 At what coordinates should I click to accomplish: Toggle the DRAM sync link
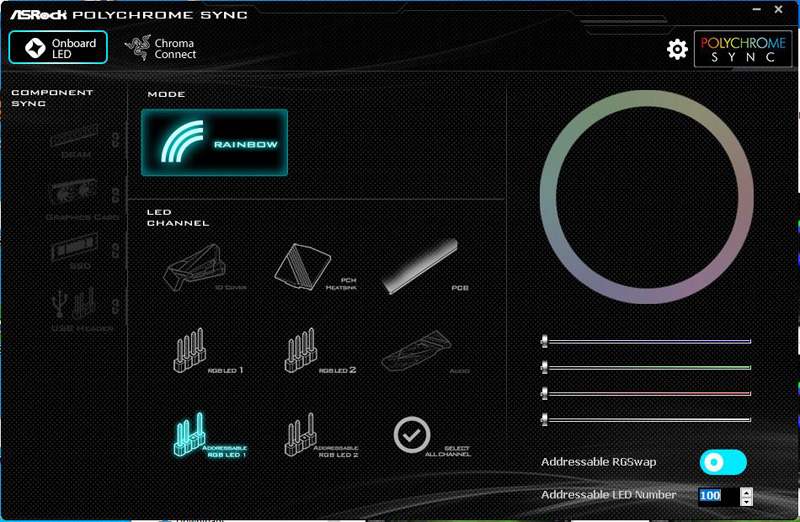(116, 140)
